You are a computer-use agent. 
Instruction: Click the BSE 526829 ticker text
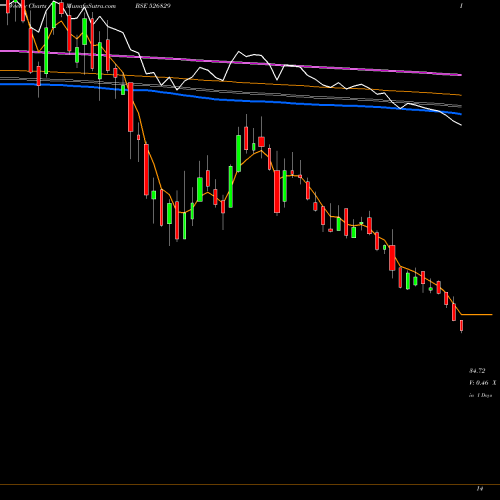[x=153, y=6]
